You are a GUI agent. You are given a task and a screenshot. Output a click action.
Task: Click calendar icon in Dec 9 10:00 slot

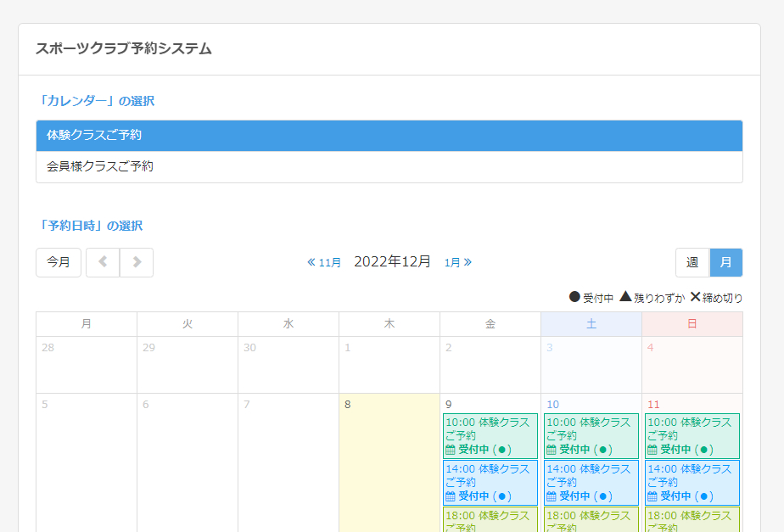[451, 450]
